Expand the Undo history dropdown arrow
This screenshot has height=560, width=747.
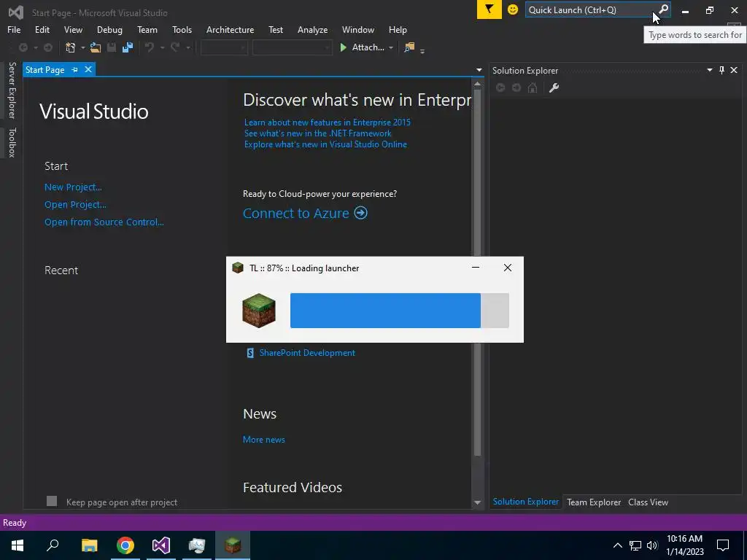(162, 47)
